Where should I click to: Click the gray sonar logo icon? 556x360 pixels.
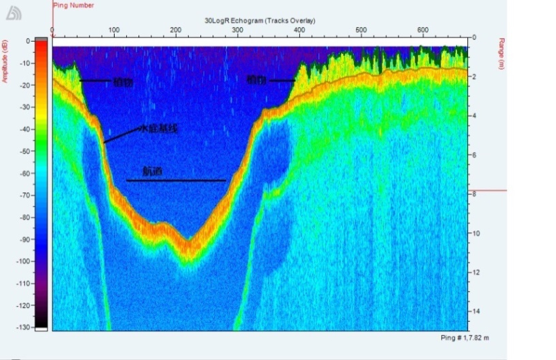(14, 13)
